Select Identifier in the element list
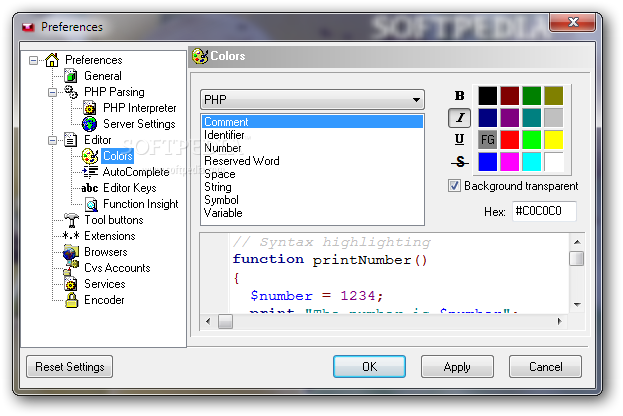623x416 pixels. (x=312, y=135)
